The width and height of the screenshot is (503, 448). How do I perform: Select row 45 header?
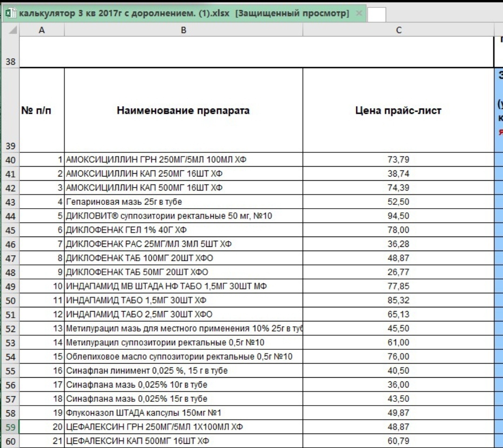(11, 230)
